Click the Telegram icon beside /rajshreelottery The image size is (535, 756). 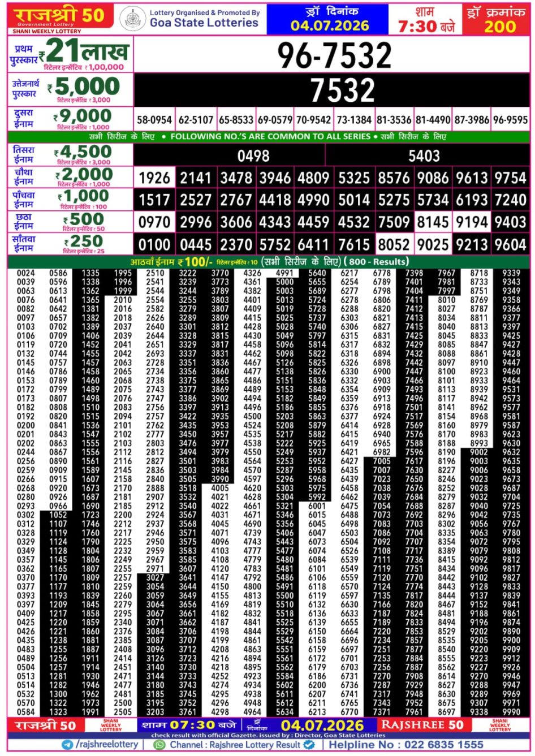coord(68,745)
